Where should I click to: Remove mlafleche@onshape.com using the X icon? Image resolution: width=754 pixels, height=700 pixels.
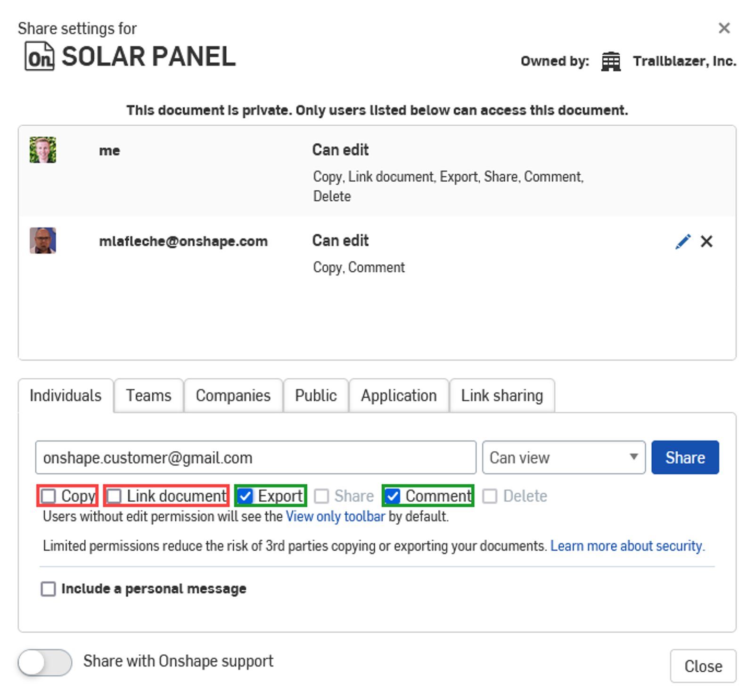pos(707,241)
